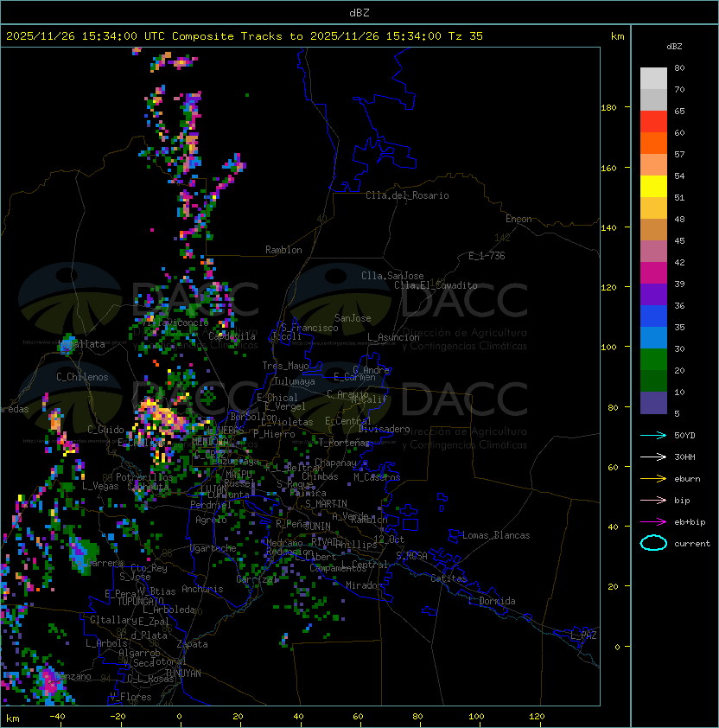719x728 pixels.
Task: Click the 'Potrerillos' map label
Action: coord(144,477)
